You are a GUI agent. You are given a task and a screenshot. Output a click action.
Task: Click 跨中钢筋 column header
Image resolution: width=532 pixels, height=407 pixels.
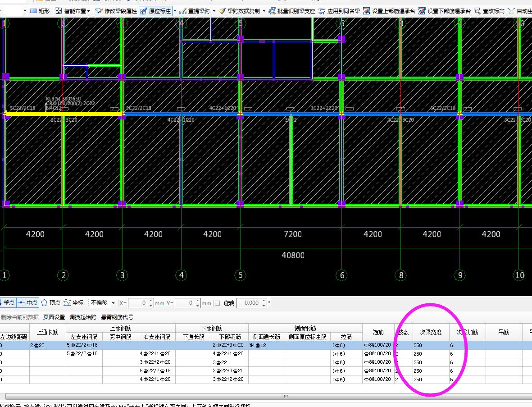(x=120, y=337)
